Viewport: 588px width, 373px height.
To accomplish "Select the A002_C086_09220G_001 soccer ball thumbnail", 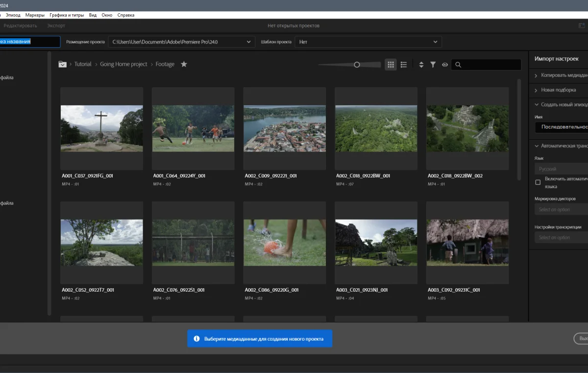I will pos(284,243).
